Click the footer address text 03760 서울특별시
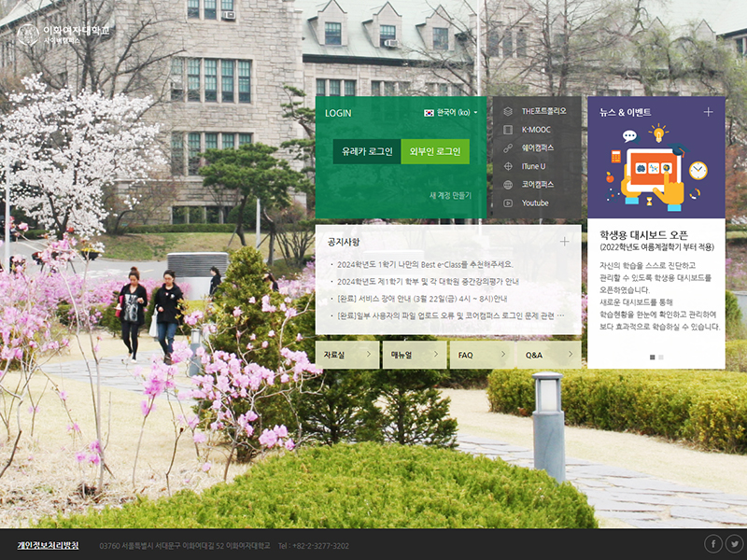The height and width of the screenshot is (560, 747). point(185,546)
